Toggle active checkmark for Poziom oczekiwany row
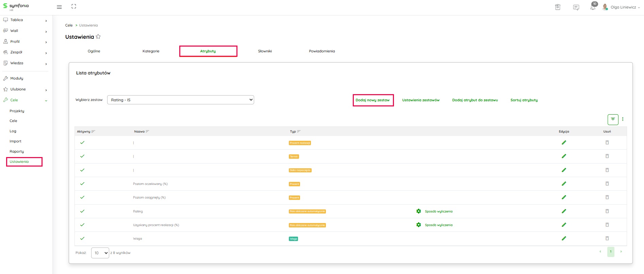Screen dimensions: 644x274 click(x=82, y=184)
